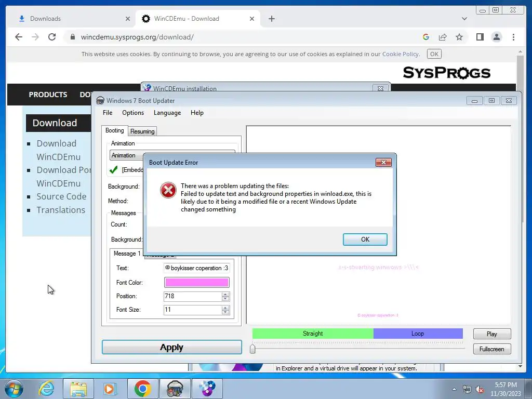Click the muted volume tray icon

pyautogui.click(x=480, y=390)
